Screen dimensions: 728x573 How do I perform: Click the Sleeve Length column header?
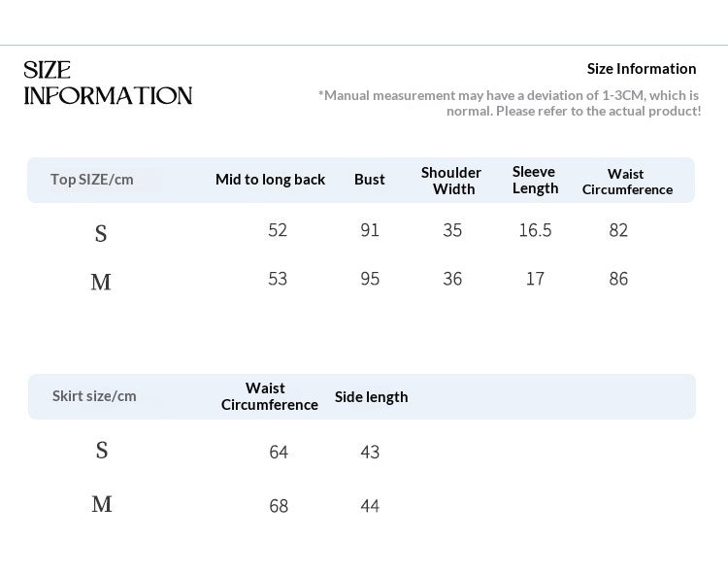535,180
